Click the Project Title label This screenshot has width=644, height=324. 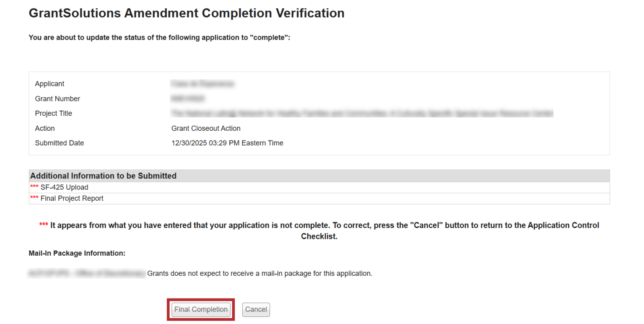pyautogui.click(x=53, y=114)
